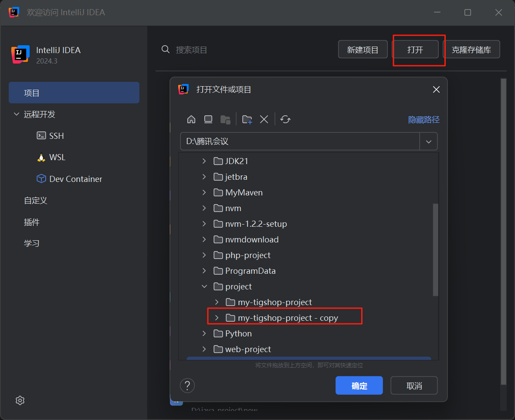The width and height of the screenshot is (515, 420).
Task: Expand the ProgramData folder
Action: [204, 271]
